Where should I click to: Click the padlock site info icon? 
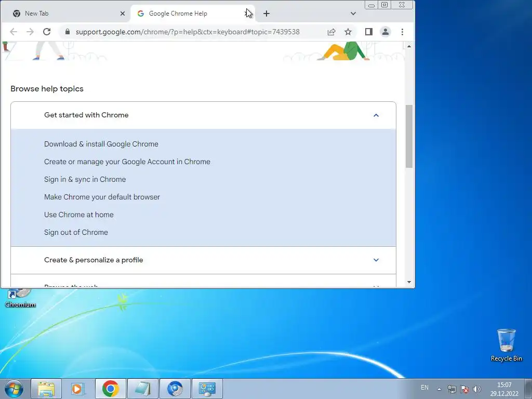(x=67, y=32)
